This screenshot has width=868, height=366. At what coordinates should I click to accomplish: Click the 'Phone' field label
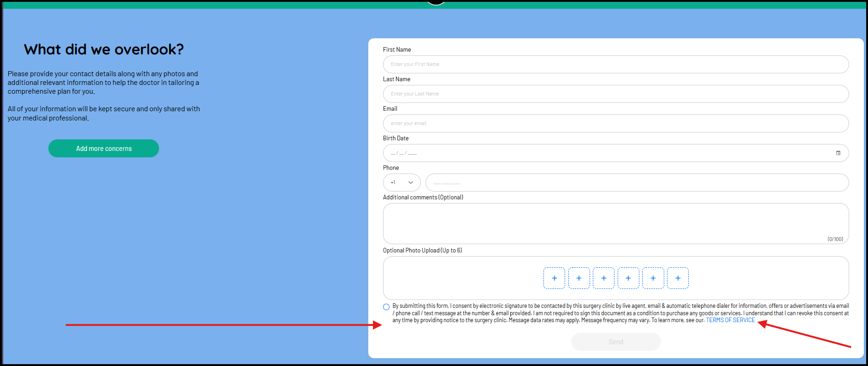[x=391, y=168]
